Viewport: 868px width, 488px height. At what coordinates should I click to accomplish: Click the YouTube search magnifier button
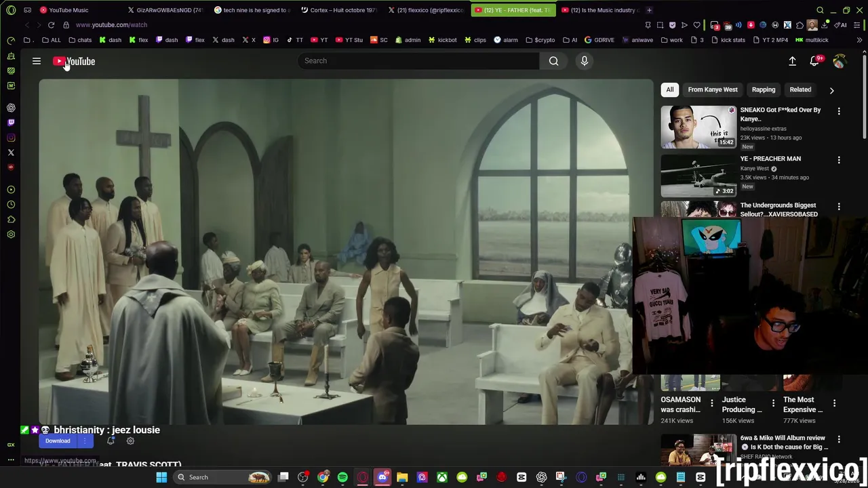click(x=554, y=61)
